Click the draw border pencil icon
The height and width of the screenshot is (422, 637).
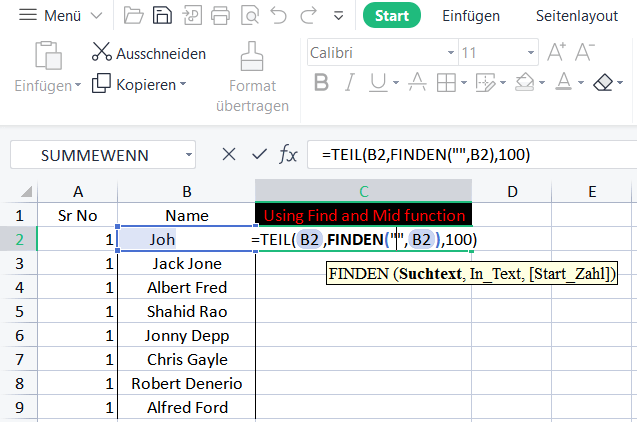485,83
